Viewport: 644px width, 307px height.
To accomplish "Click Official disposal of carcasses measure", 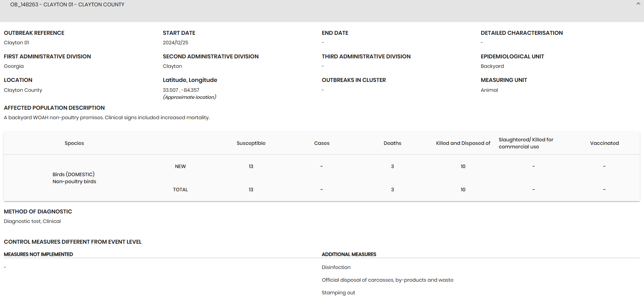I will coord(387,280).
